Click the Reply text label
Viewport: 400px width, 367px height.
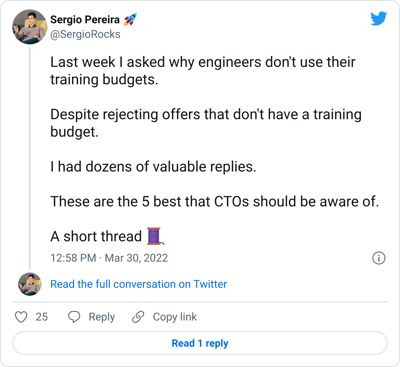click(x=102, y=317)
